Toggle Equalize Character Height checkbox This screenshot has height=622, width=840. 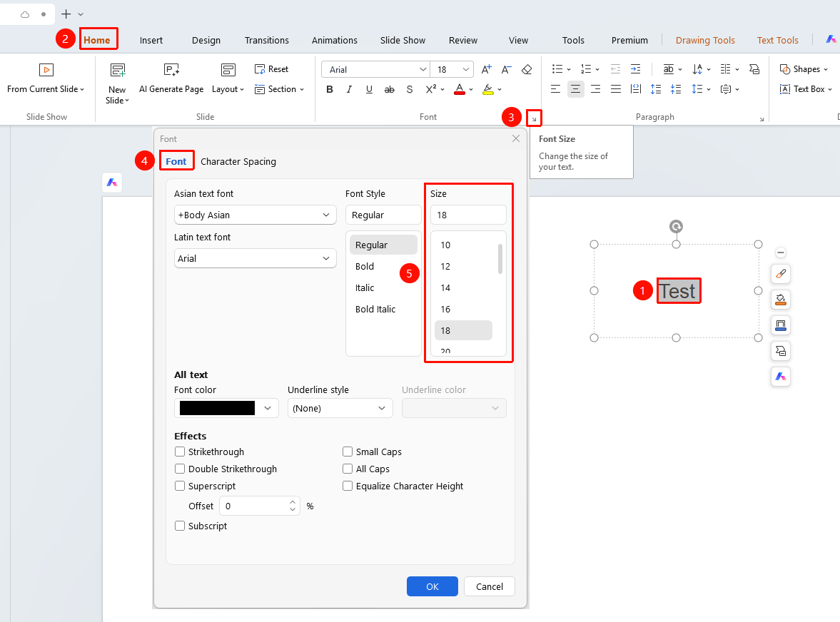348,486
